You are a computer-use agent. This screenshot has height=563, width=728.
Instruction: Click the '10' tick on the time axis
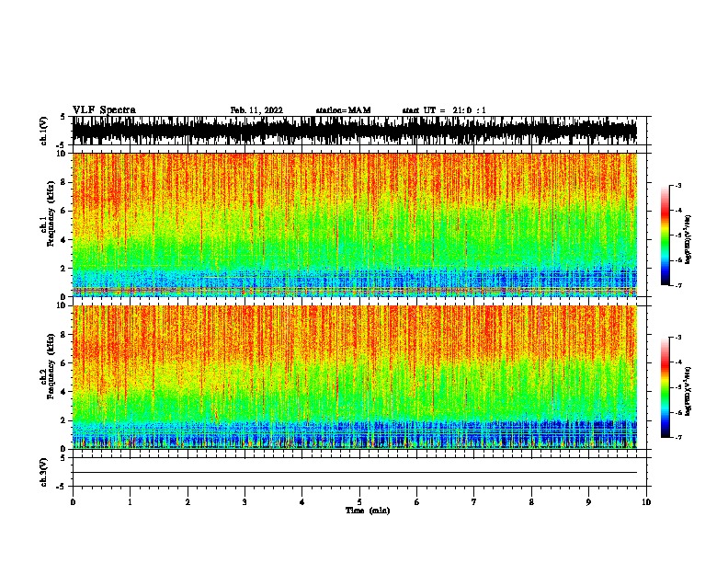(x=646, y=502)
